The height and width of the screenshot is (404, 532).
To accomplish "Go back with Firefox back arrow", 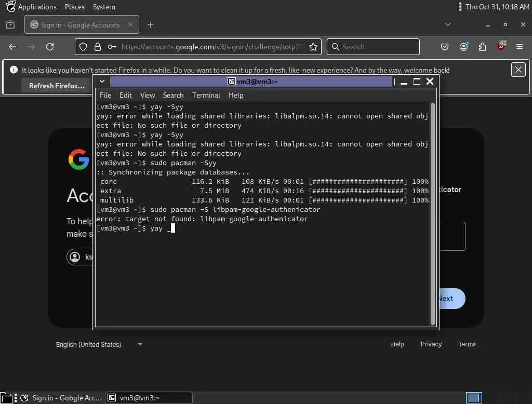I will 12,47.
